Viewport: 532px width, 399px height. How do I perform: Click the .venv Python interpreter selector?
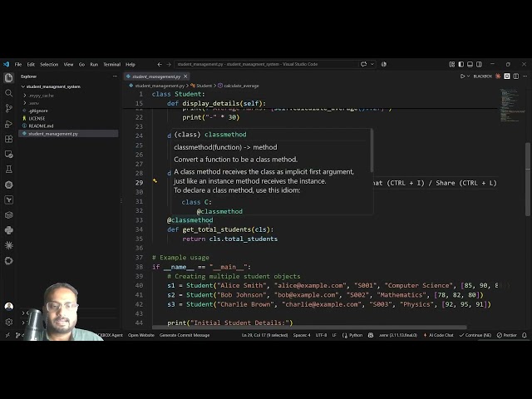pyautogui.click(x=398, y=335)
